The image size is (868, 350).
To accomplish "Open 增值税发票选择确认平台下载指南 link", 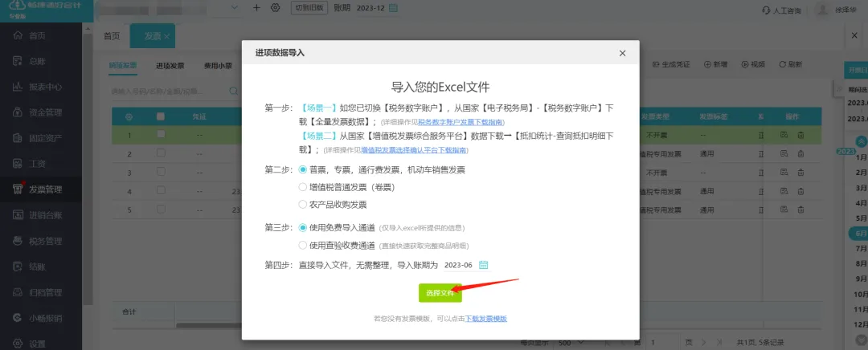I will click(x=414, y=150).
